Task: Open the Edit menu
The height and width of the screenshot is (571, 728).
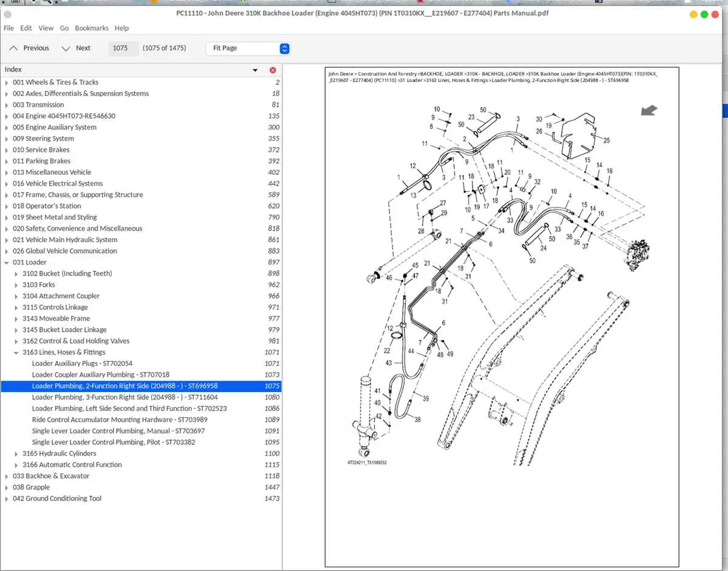Action: click(26, 28)
